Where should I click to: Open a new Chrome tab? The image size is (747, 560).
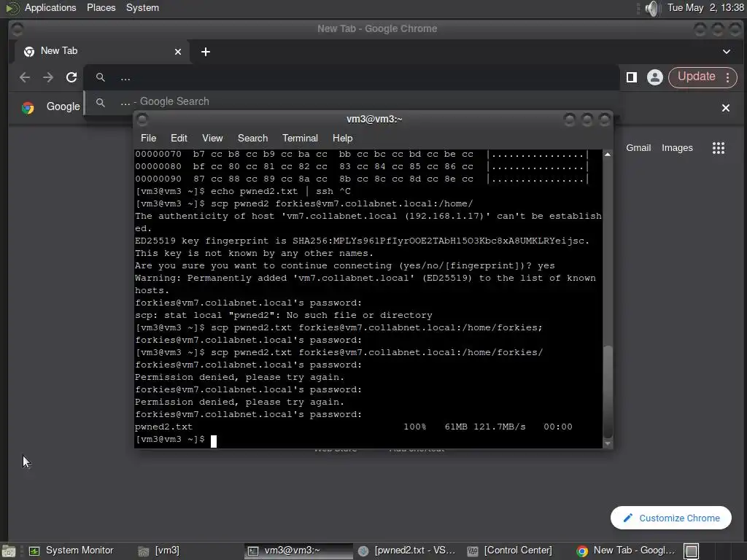pyautogui.click(x=205, y=52)
